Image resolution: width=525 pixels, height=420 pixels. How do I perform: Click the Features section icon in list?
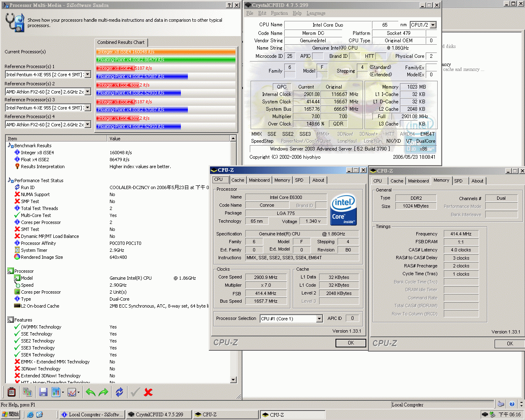11,320
